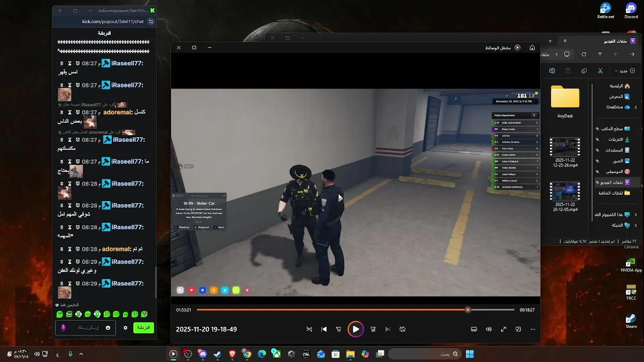
Task: Switch Media Player to mini player view
Action: pos(518,329)
